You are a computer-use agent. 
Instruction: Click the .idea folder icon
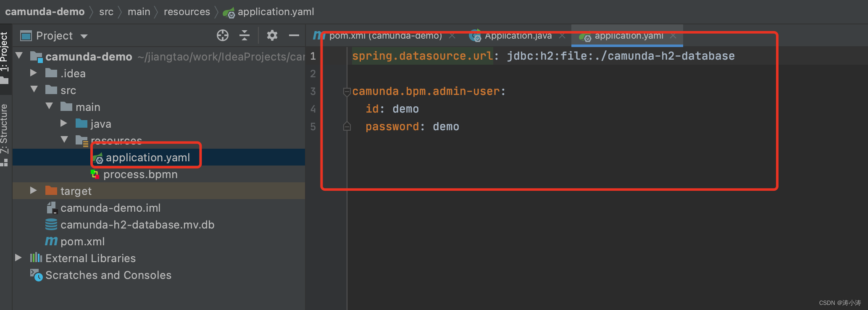pos(51,73)
